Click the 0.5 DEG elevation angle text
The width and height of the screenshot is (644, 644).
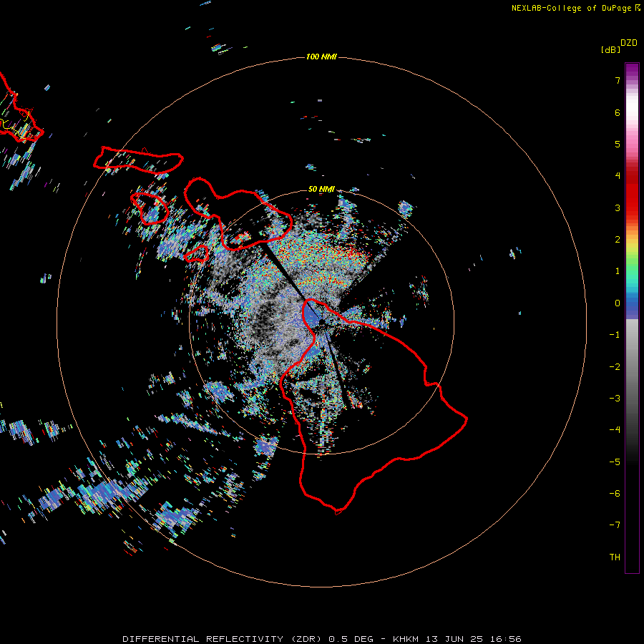pyautogui.click(x=351, y=639)
